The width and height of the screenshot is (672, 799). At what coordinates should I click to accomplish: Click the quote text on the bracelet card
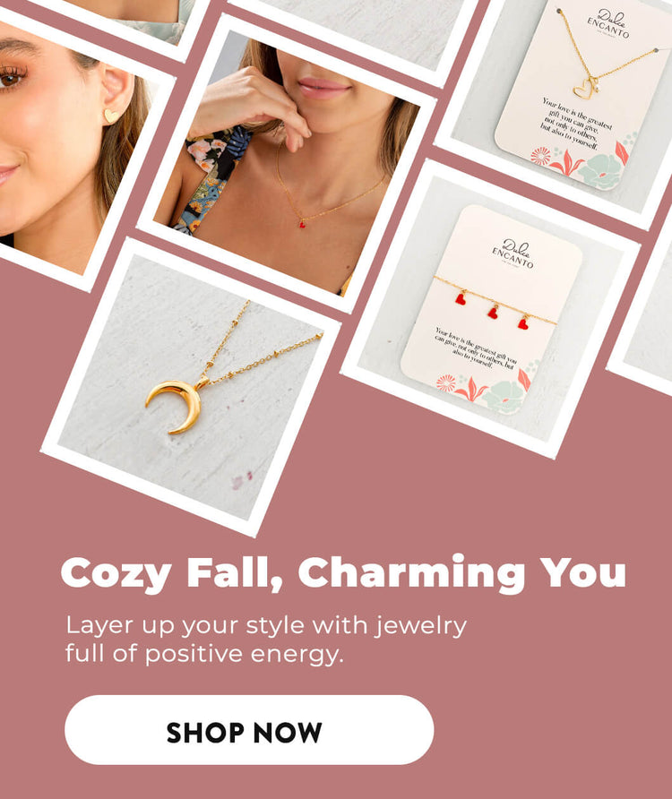(x=474, y=348)
